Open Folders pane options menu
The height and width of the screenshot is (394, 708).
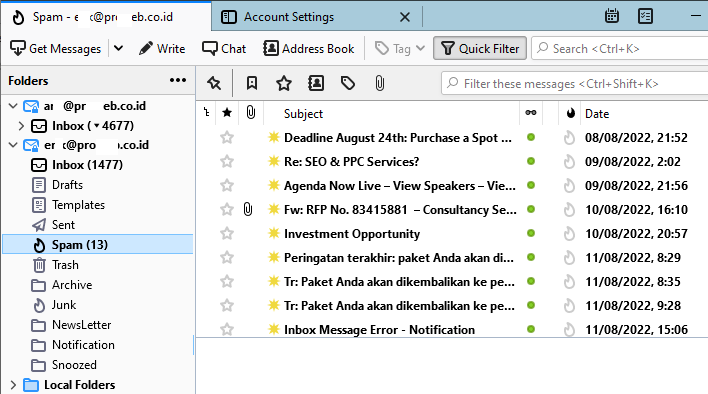coord(178,80)
